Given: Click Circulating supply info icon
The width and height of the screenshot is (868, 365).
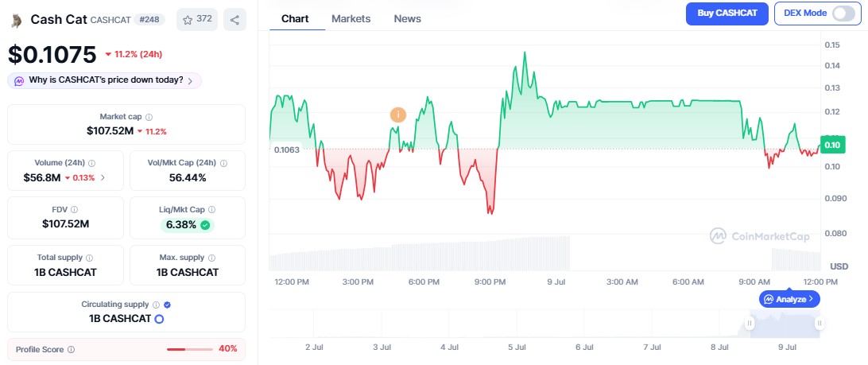Looking at the screenshot, I should point(156,305).
